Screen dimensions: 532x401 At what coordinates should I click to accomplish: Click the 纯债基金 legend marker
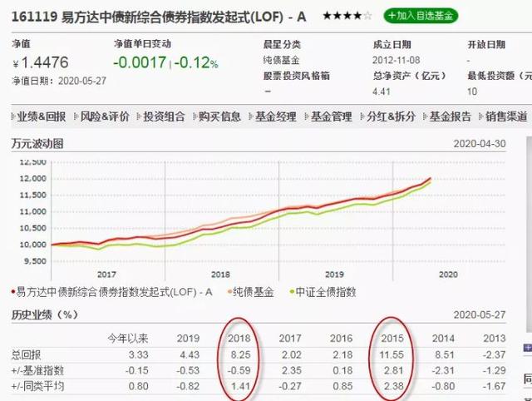[229, 292]
